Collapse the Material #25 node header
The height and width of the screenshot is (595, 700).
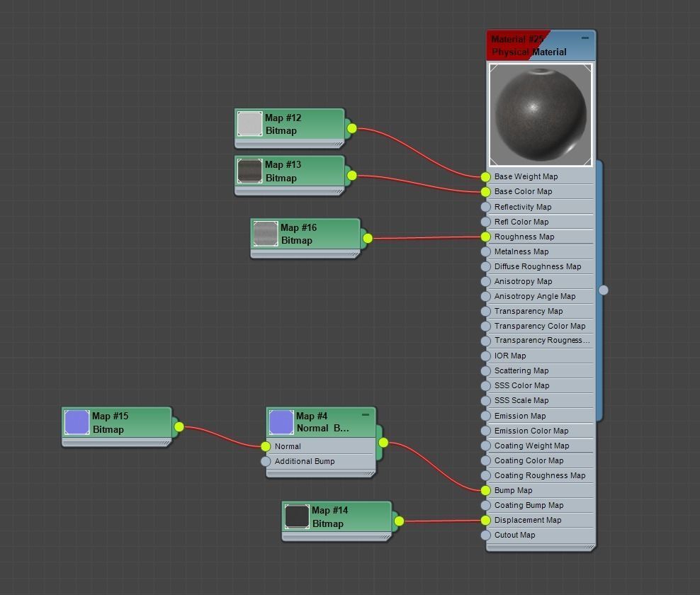pos(586,37)
